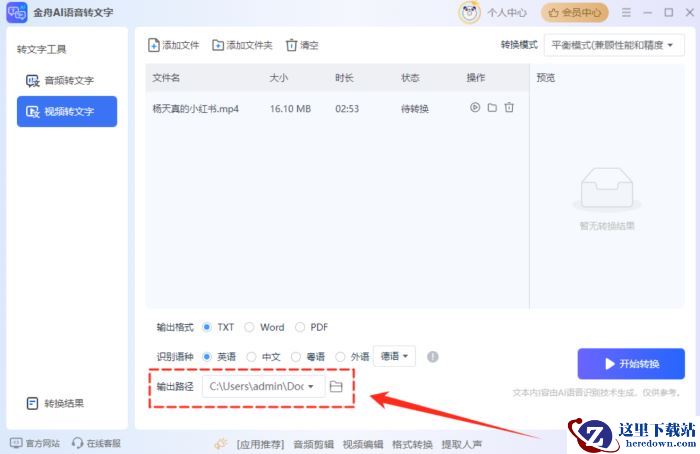This screenshot has height=454, width=700.
Task: Browse for output folder icon
Action: click(336, 386)
